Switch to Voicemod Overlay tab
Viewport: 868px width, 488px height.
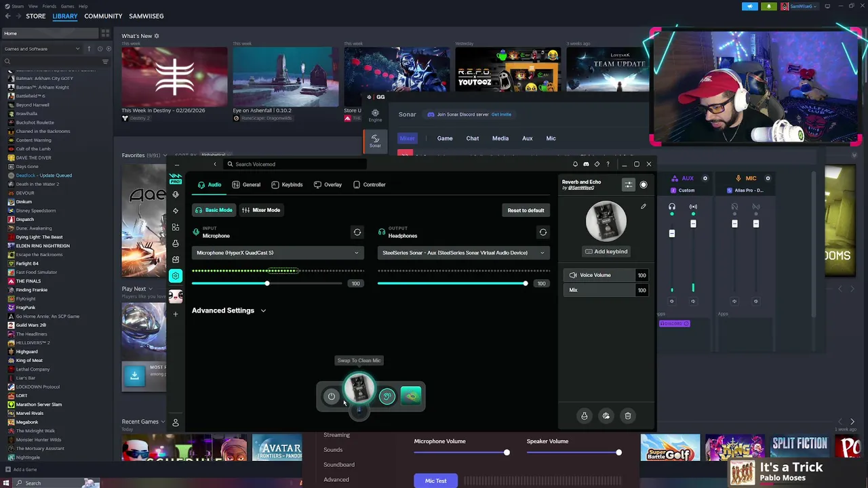328,184
